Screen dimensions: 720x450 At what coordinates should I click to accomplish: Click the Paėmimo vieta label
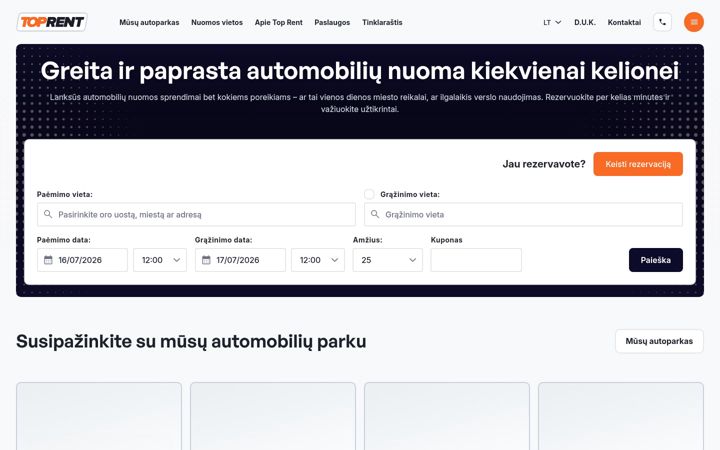pyautogui.click(x=65, y=194)
